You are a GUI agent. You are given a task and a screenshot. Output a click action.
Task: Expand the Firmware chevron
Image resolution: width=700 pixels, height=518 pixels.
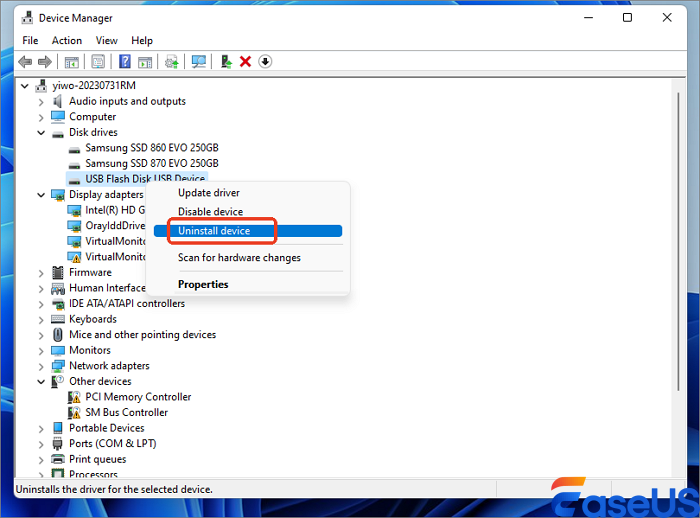click(41, 273)
